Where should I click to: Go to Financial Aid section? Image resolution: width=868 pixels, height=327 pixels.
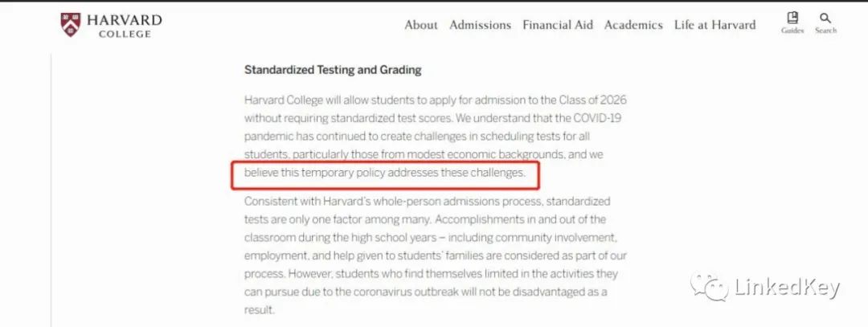[x=558, y=25]
